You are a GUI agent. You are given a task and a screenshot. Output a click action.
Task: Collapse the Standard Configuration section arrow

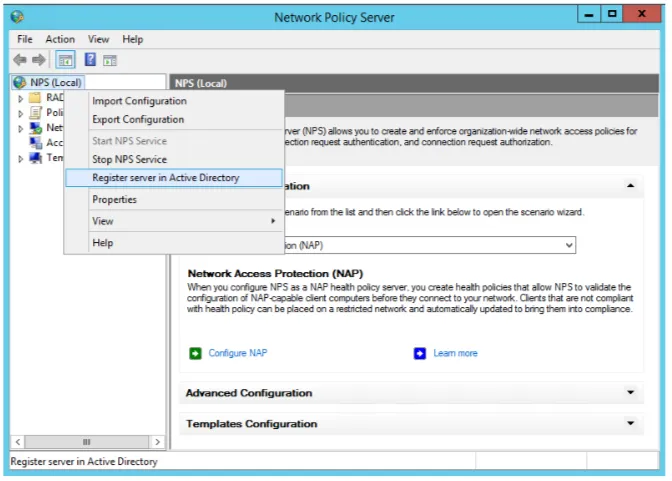click(630, 186)
